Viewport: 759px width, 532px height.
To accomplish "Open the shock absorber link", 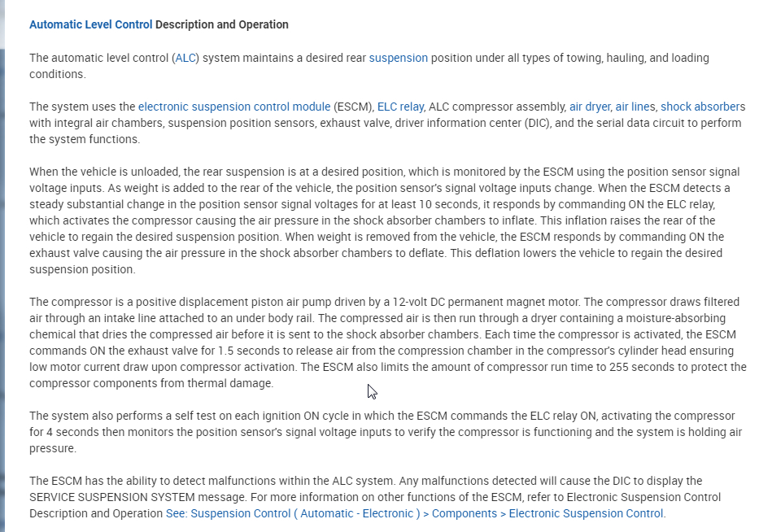I will 700,107.
